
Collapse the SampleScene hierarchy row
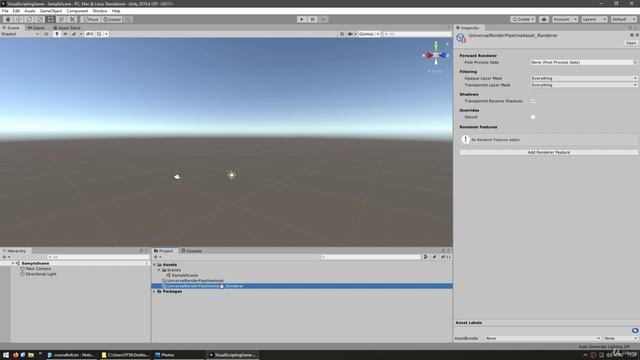[13, 263]
